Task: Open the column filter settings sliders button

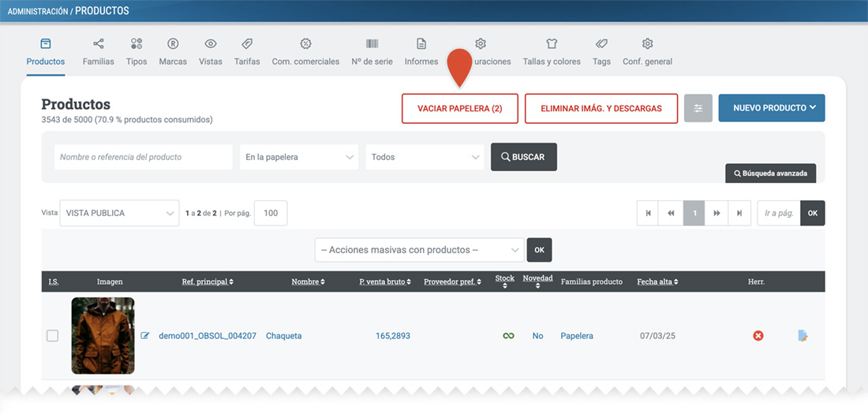Action: (x=698, y=108)
